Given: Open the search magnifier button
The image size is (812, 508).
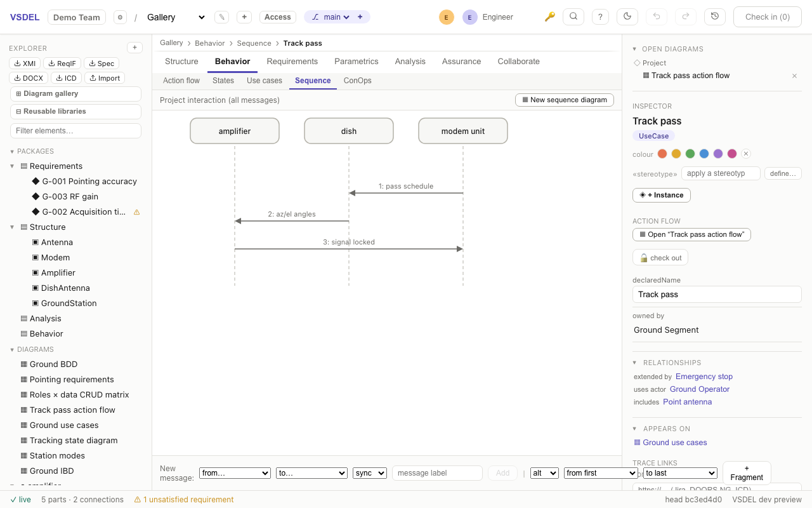Looking at the screenshot, I should click(x=573, y=17).
